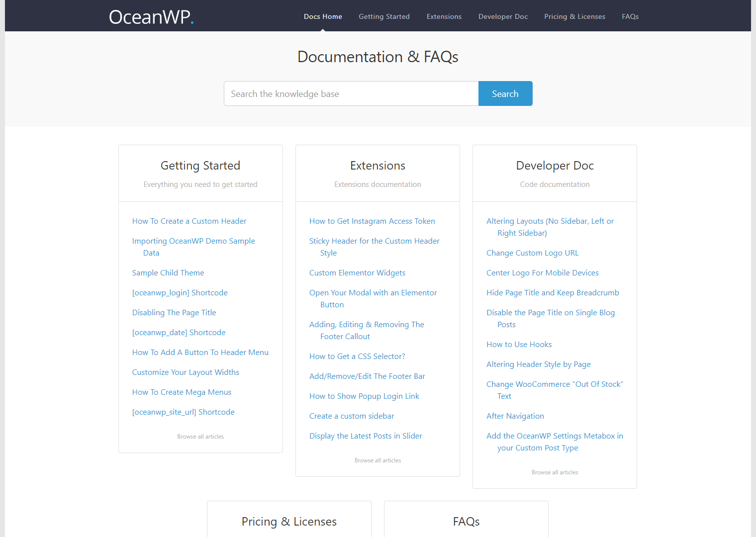The image size is (756, 537).
Task: Open the FAQs card heading
Action: pyautogui.click(x=466, y=522)
